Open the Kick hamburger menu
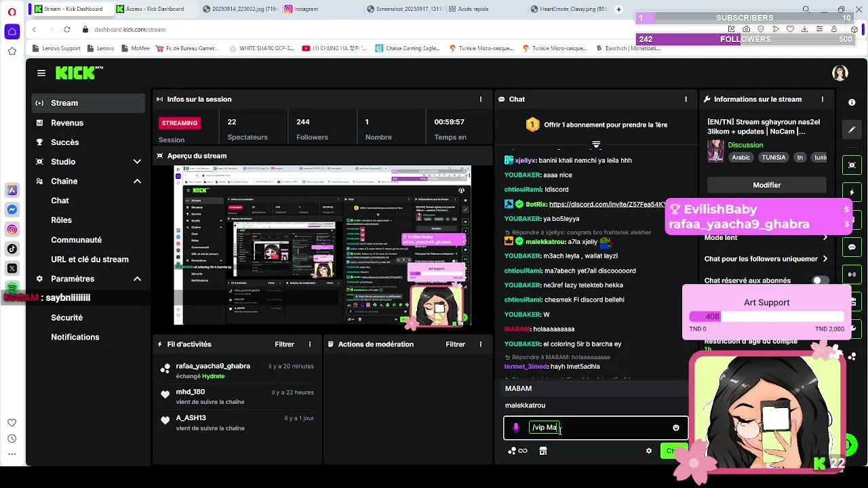 [41, 73]
